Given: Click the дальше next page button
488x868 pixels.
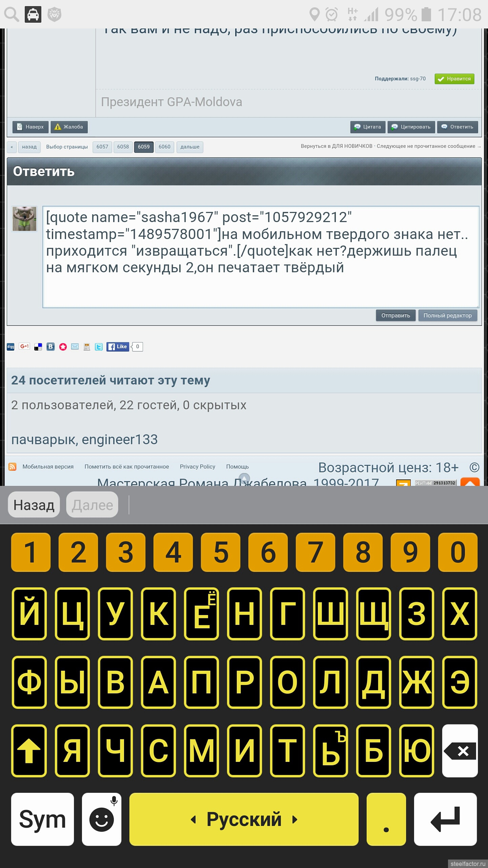Looking at the screenshot, I should pos(190,147).
